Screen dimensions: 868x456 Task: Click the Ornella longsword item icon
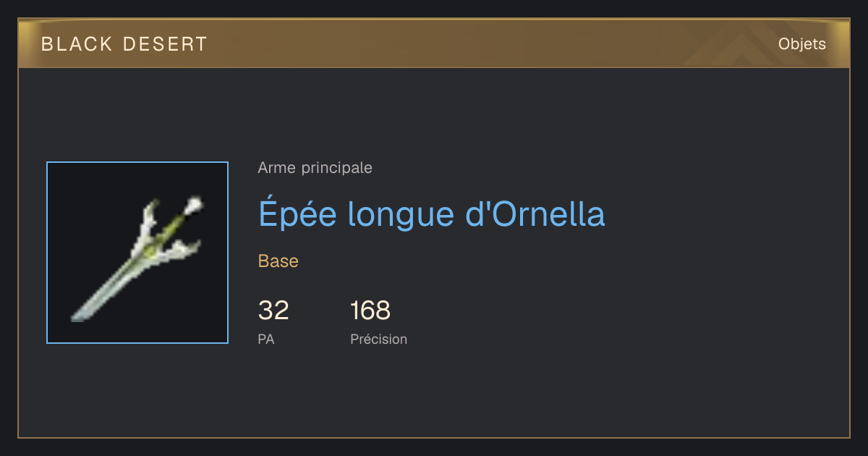point(137,253)
